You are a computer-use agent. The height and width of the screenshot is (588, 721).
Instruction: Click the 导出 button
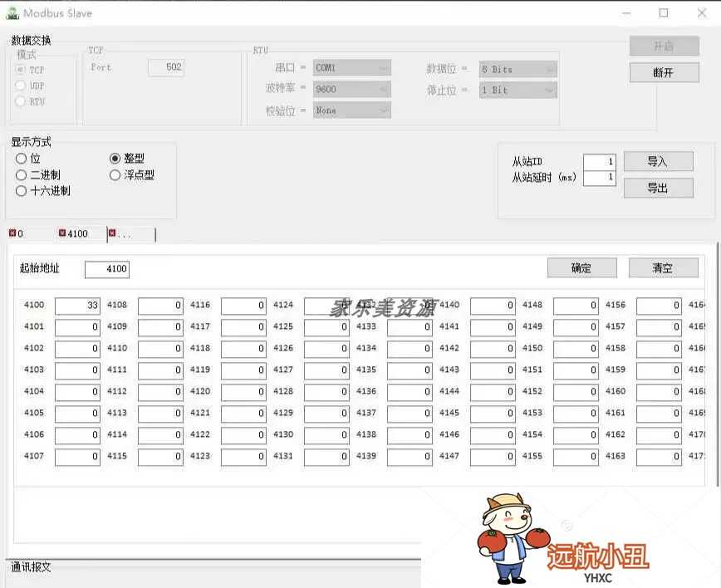(x=658, y=188)
